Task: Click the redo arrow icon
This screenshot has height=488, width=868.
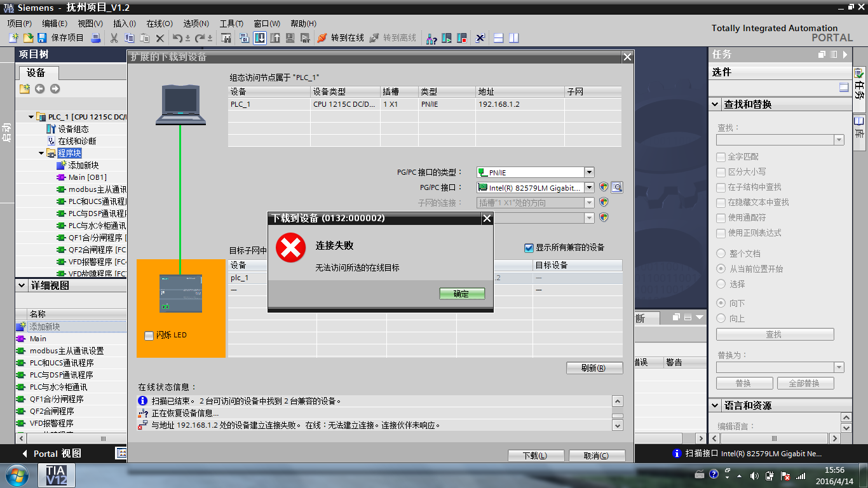Action: click(x=201, y=38)
